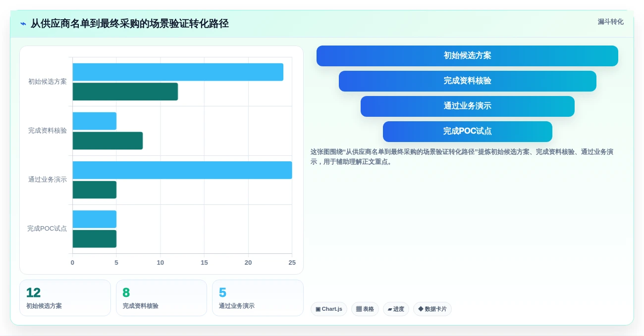This screenshot has height=336, width=644.
Task: Click the y-axis label 通过业务演示
Action: [48, 180]
